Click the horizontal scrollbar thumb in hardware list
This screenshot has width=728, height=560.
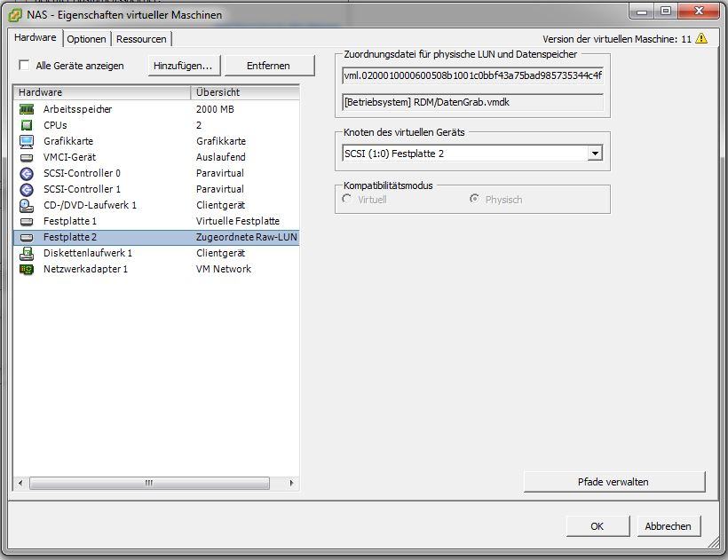(x=149, y=483)
